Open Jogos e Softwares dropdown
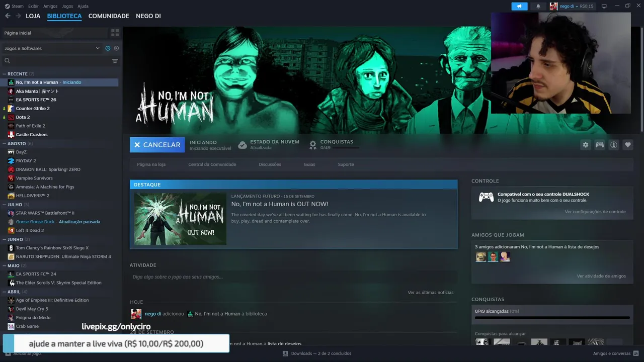This screenshot has width=644, height=362. point(52,48)
